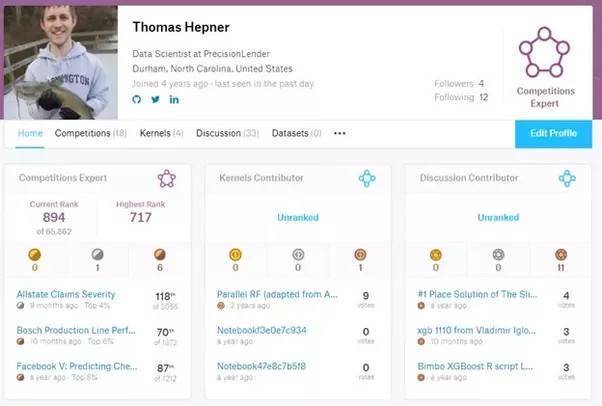Image resolution: width=602 pixels, height=406 pixels.
Task: Open the Competitions (18) tab
Action: (x=91, y=133)
